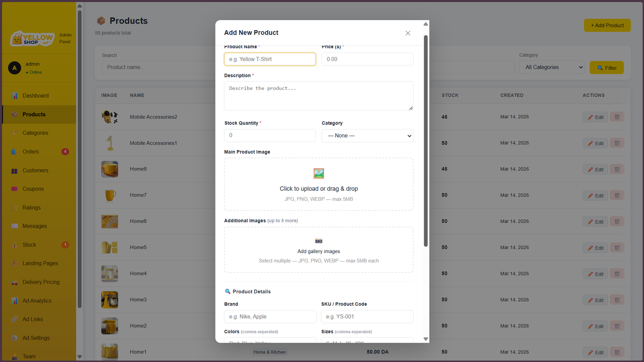Open Coupons in the sidebar
The width and height of the screenshot is (644, 362).
point(39,189)
